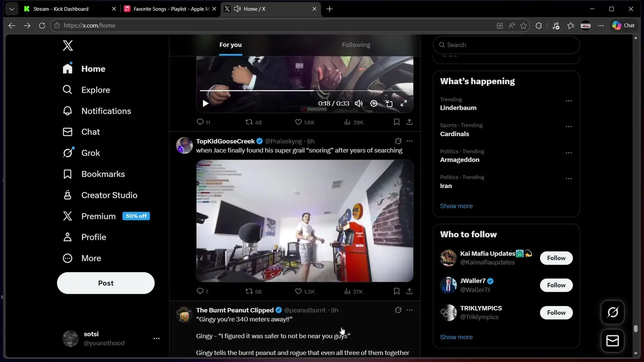Toggle picture-in-picture for the video
Screen dimensions: 644x362
click(x=389, y=103)
